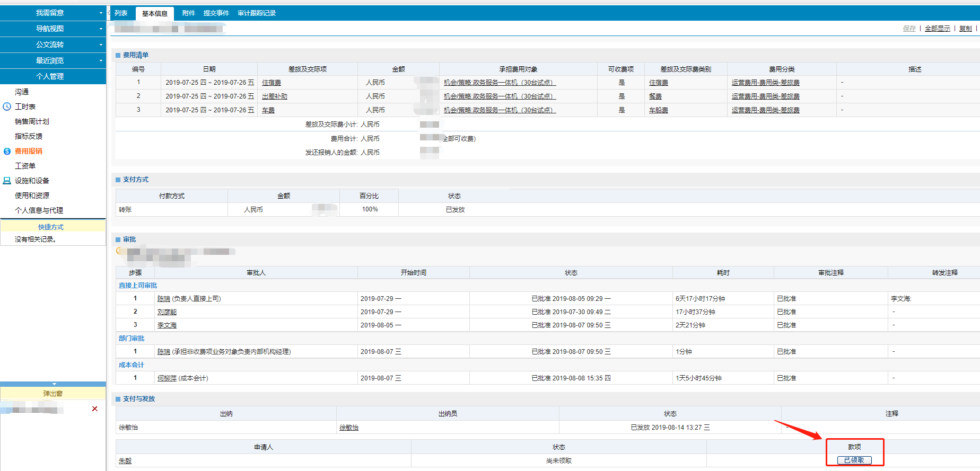Click the 直接上司审批 group row
This screenshot has height=471, width=980.
click(138, 286)
